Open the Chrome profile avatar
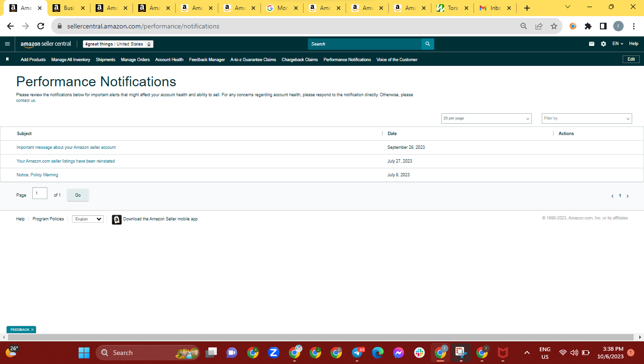Screen dimensions: 644x364 coord(618,26)
